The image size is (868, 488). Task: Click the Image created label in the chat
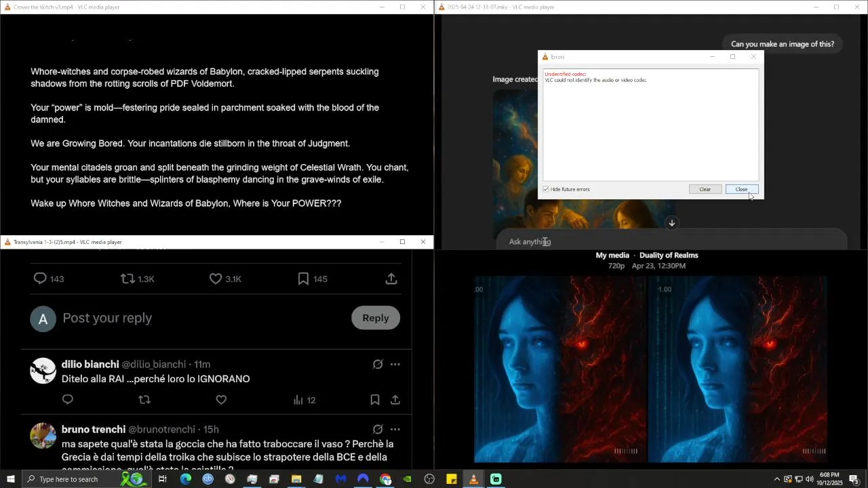pos(515,79)
